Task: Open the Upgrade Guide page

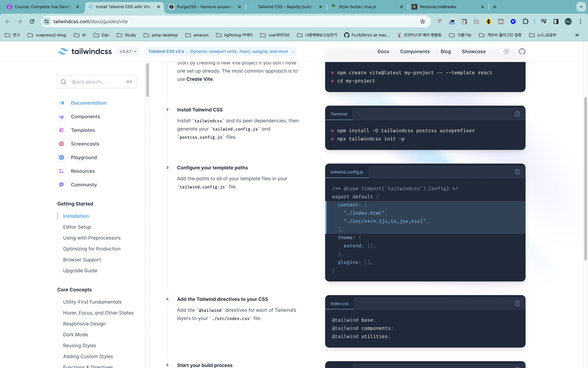Action: pyautogui.click(x=80, y=271)
